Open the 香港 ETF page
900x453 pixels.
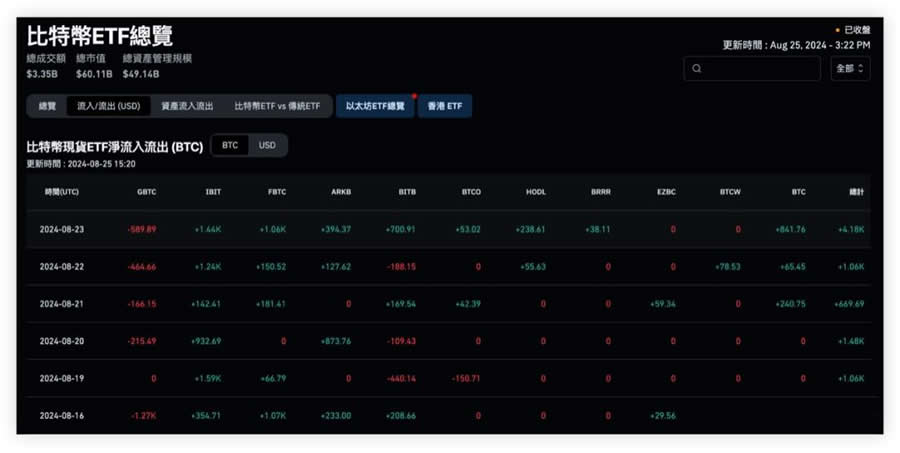point(445,106)
